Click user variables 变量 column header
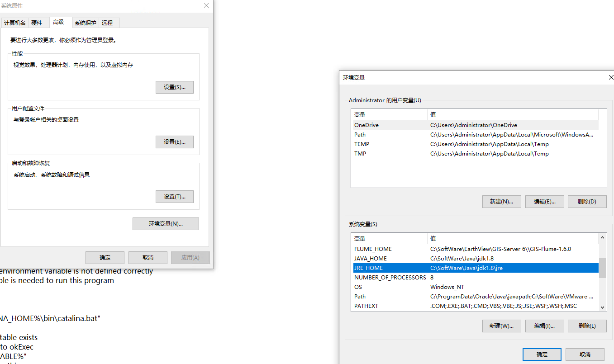The height and width of the screenshot is (364, 614). [389, 115]
